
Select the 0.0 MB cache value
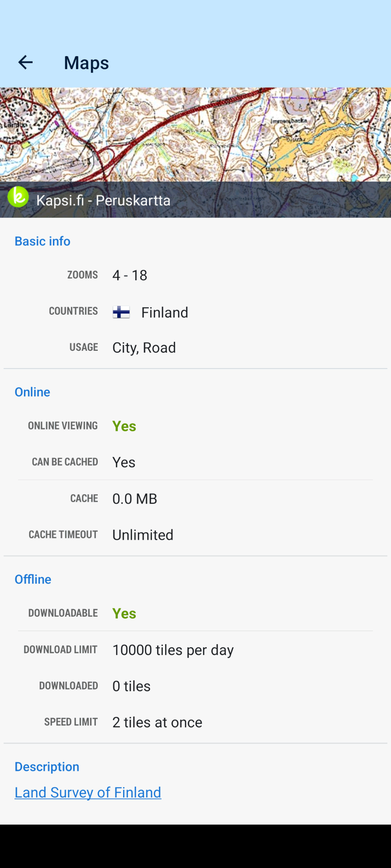pyautogui.click(x=135, y=499)
